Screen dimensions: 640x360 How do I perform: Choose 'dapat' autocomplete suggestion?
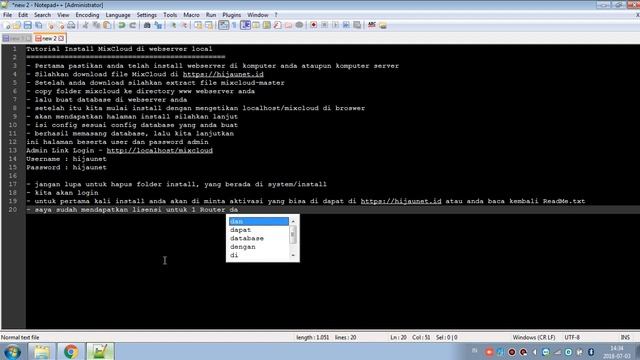258,230
